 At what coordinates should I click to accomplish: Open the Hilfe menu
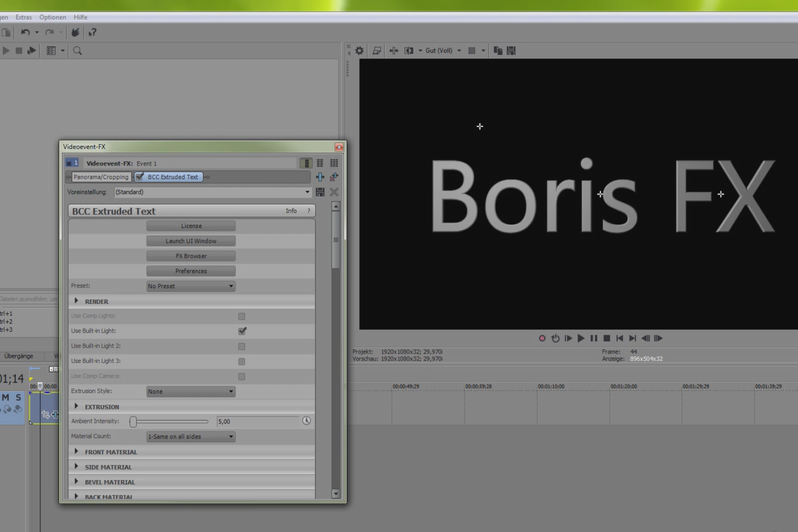(x=80, y=17)
